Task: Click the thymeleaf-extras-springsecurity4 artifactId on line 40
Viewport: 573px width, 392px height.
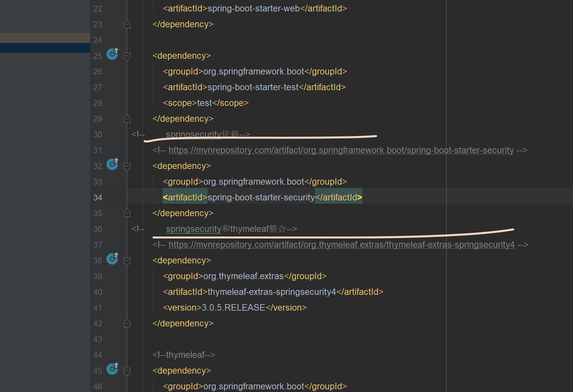Action: (x=272, y=292)
